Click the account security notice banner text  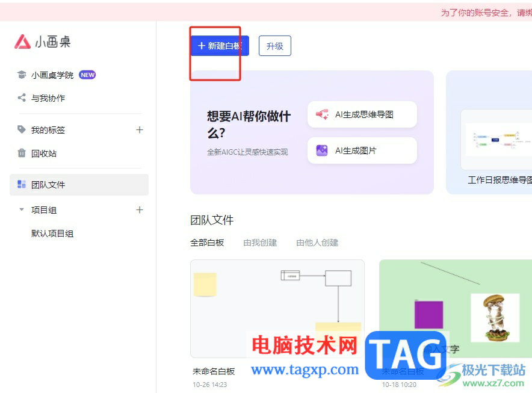(x=486, y=13)
